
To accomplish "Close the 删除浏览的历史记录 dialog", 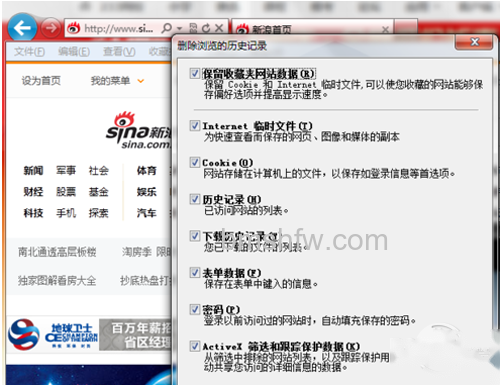I will (474, 42).
